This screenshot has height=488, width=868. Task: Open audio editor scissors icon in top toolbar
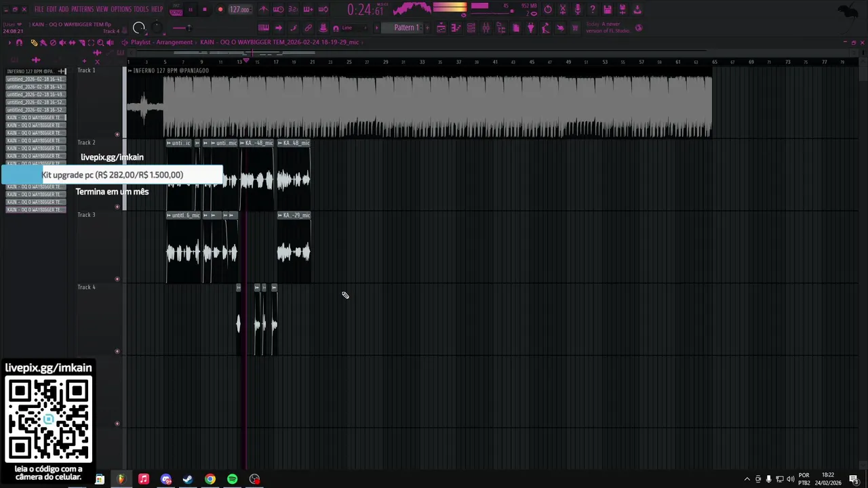[x=563, y=9]
